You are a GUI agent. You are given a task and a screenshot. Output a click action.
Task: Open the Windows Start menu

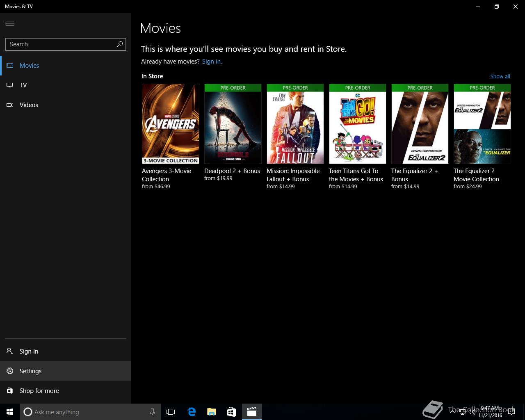[x=10, y=412]
